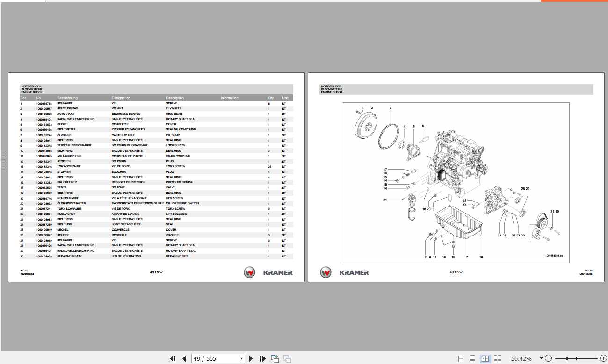Viewport: 608px width, 364px height.
Task: Click the ÖLDRUCKSCHALTER entry
Action: [72, 203]
